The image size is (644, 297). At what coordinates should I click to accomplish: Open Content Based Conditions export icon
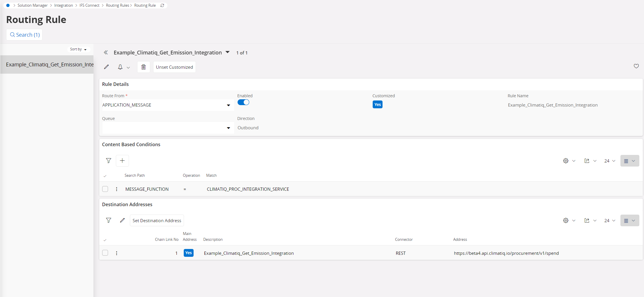(x=587, y=161)
